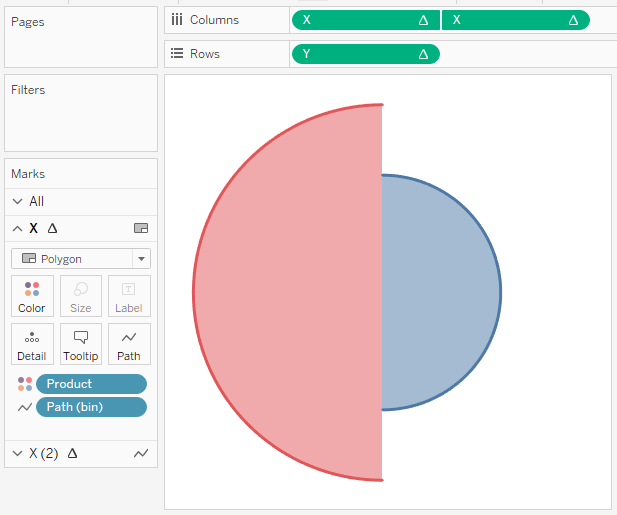Select the Product color pill
This screenshot has height=515, width=617.
(91, 384)
